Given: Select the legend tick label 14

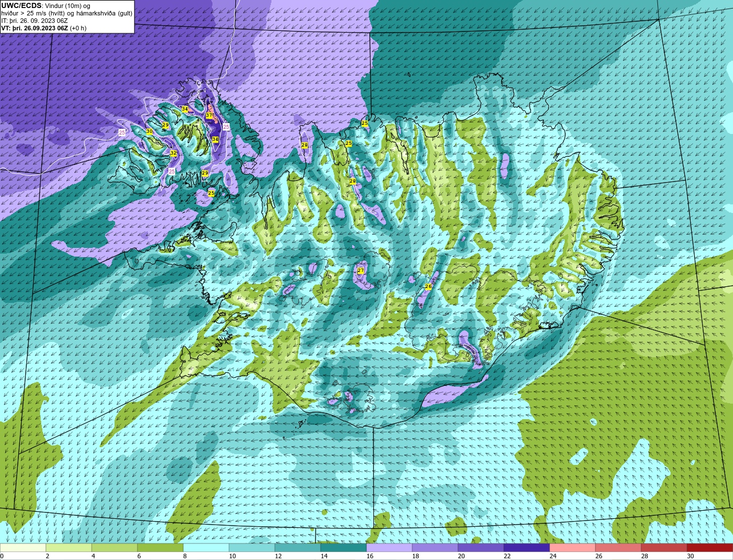Looking at the screenshot, I should coord(324,555).
